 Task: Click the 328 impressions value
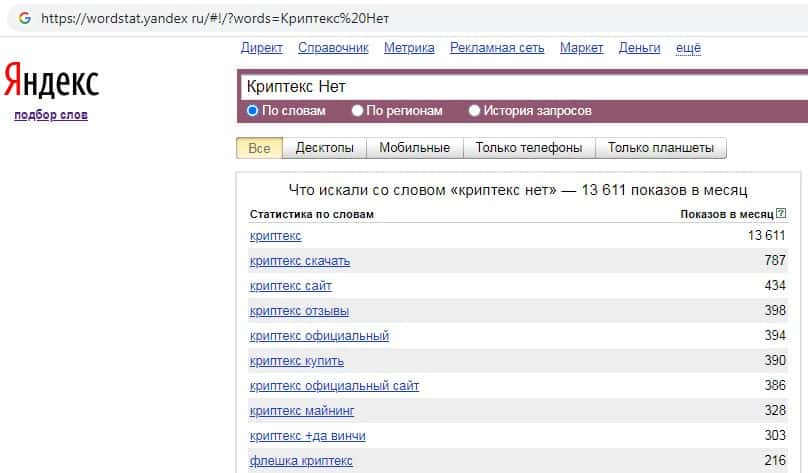(x=775, y=410)
